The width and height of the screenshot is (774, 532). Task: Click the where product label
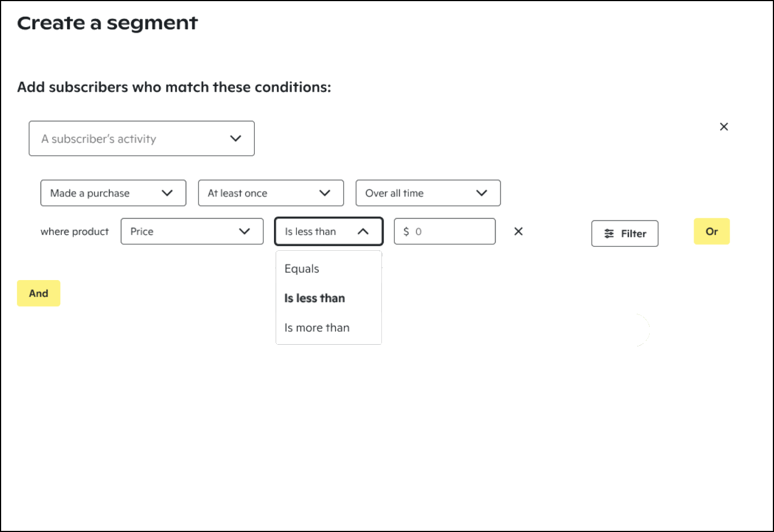(x=75, y=231)
